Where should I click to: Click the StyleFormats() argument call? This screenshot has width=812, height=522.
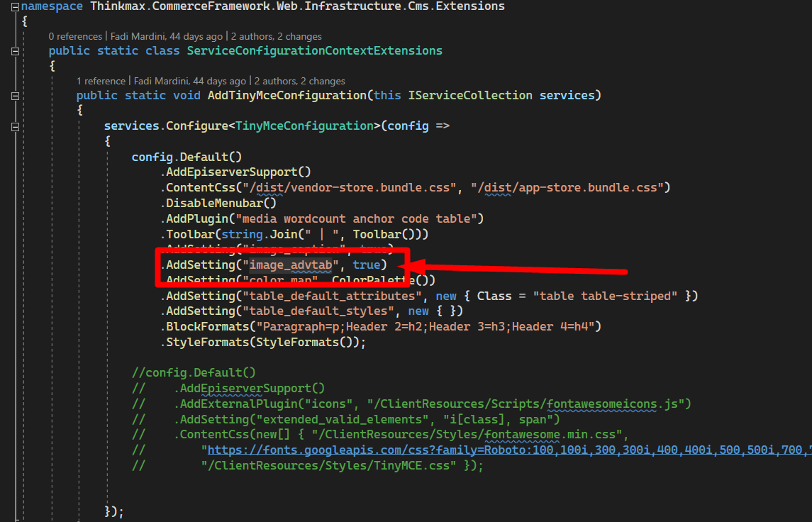pyautogui.click(x=306, y=342)
